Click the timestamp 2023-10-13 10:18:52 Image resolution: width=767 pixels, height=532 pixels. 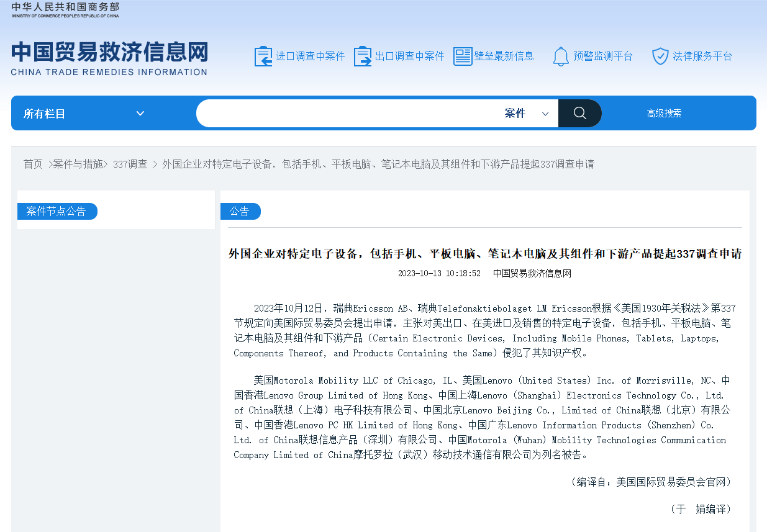(439, 273)
